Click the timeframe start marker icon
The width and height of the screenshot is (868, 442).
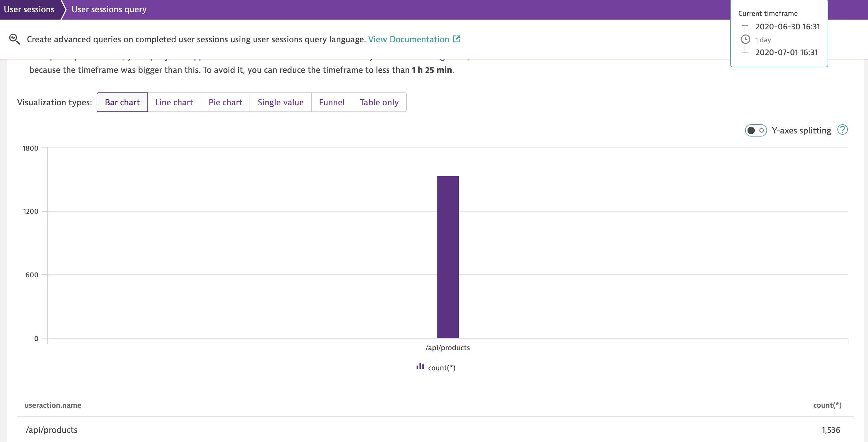(745, 27)
